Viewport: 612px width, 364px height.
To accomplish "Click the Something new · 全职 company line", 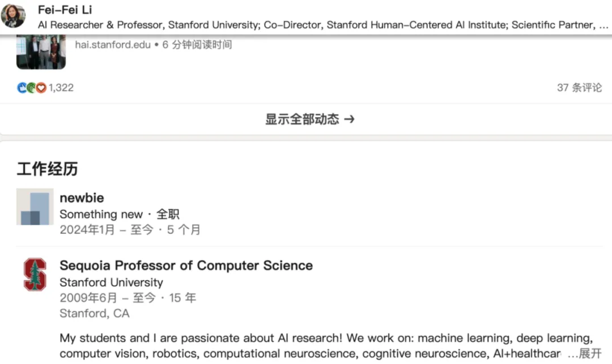I will click(x=119, y=214).
